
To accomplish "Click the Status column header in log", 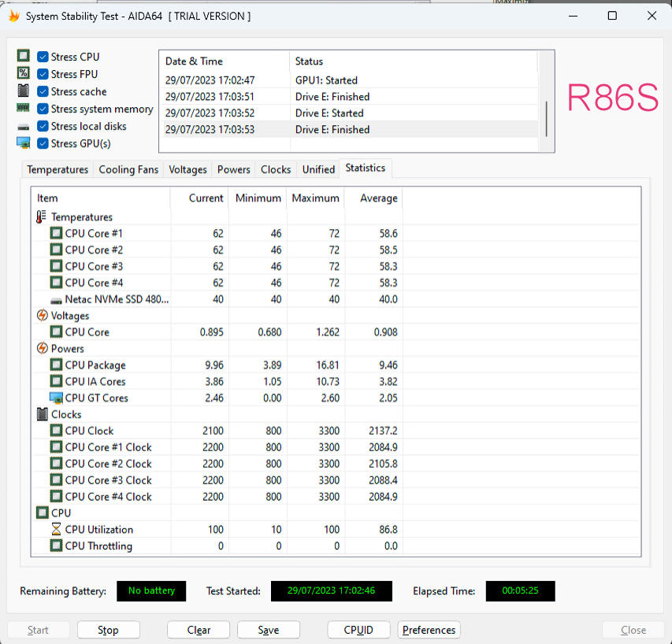I will [x=414, y=61].
